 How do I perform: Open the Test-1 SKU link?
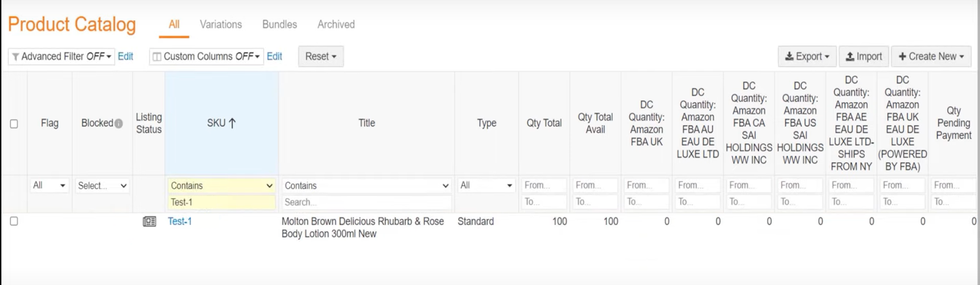pos(179,221)
